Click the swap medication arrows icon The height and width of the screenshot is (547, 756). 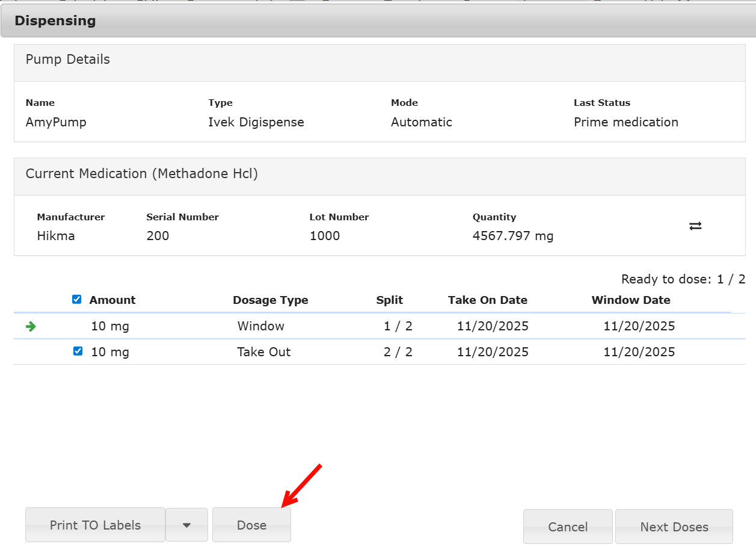(695, 226)
